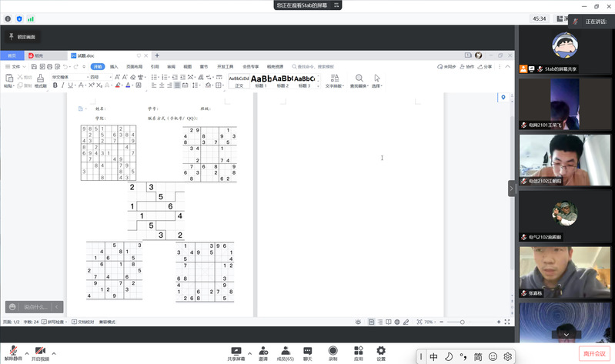The image size is (615, 364).
Task: Expand share screen options arrow
Action: click(x=250, y=348)
